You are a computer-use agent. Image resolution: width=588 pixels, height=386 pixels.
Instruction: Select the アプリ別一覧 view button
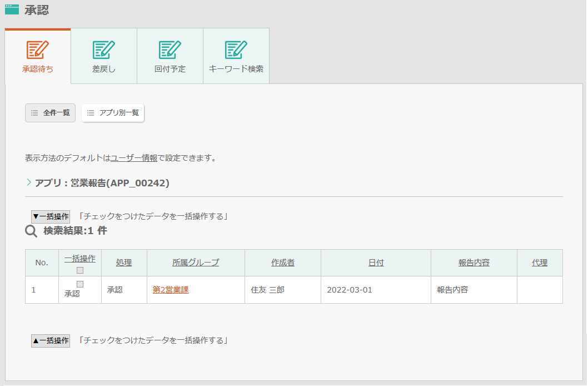tap(113, 113)
